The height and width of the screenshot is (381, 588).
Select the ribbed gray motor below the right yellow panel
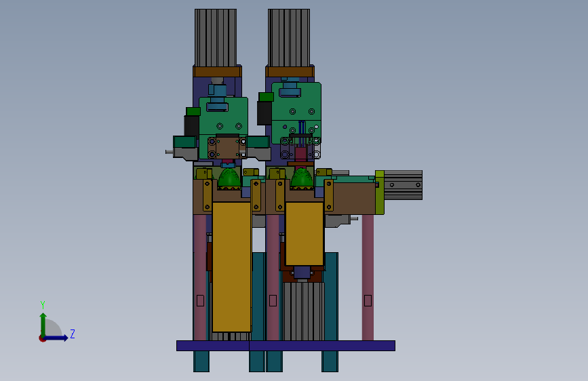point(303,311)
